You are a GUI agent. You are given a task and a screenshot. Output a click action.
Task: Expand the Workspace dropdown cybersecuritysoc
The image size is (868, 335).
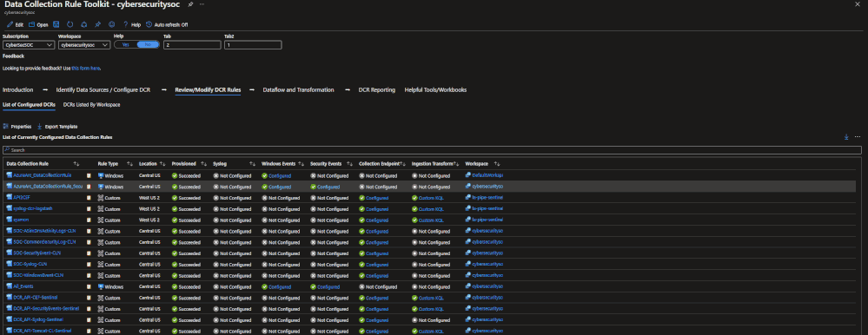pyautogui.click(x=83, y=45)
